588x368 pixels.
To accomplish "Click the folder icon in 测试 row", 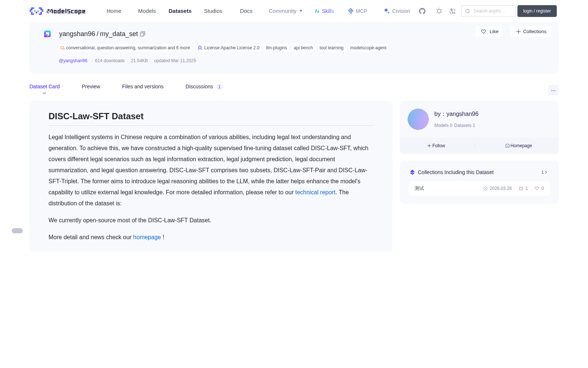I will click(521, 188).
